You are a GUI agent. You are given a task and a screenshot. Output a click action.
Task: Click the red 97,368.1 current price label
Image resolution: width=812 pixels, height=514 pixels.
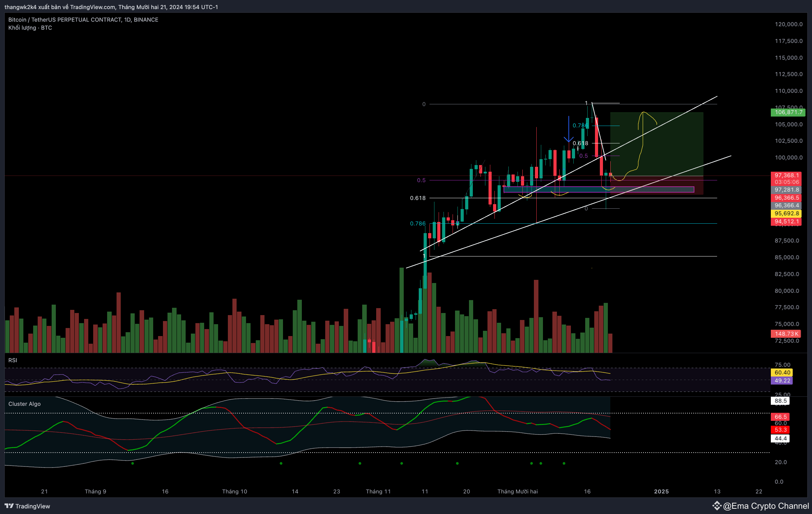tap(786, 175)
